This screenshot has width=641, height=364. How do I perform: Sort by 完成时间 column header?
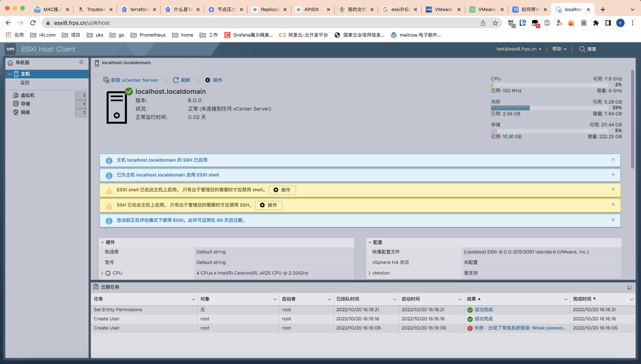click(x=582, y=299)
